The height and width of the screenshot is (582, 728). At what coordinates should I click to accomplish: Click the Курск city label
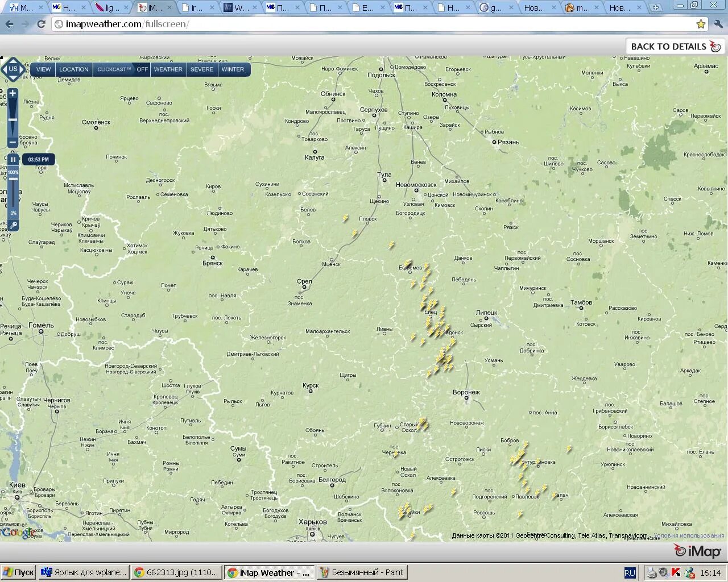pos(311,385)
